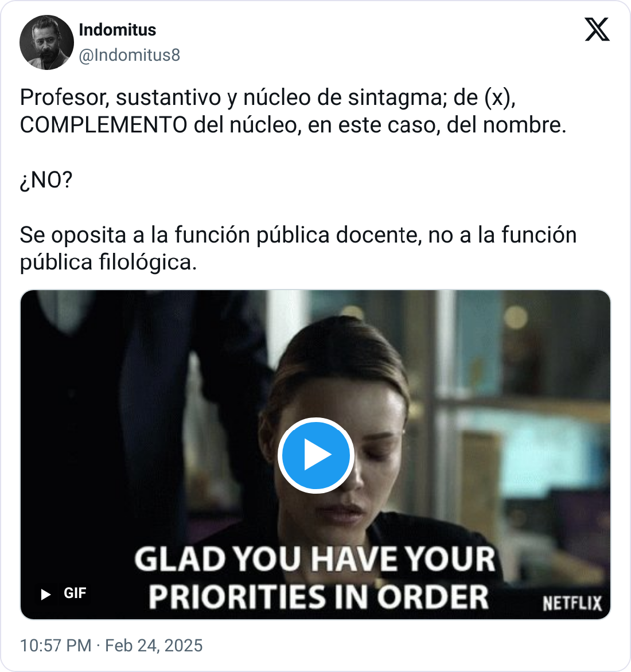Screen dimensions: 631x672
Task: Click the ¿NO? line of text
Action: click(x=46, y=180)
